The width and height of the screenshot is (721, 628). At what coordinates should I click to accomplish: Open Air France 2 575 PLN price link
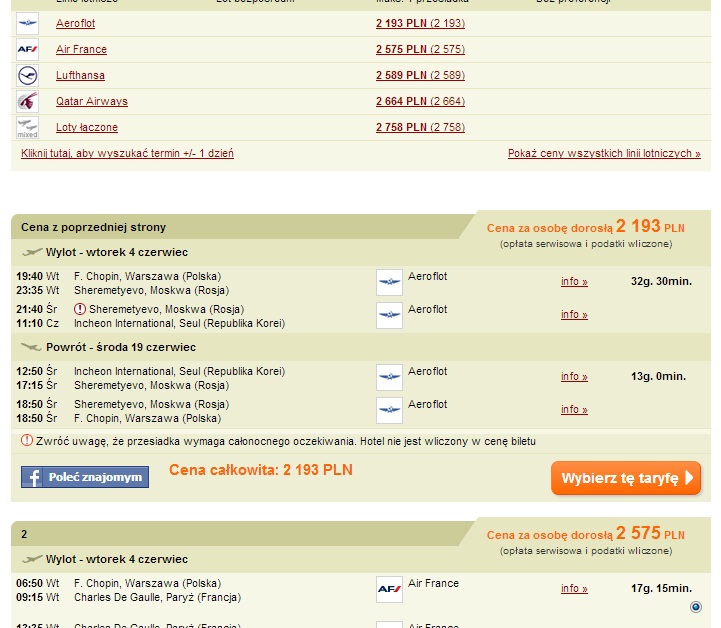pos(420,49)
